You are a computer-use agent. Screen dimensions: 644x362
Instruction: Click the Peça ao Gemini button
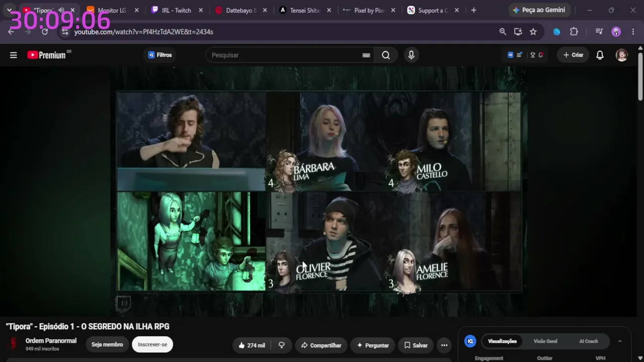click(539, 10)
